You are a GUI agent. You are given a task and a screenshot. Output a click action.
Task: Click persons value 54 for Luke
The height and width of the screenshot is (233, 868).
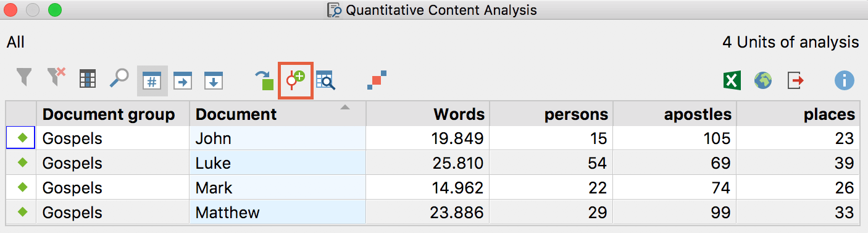[x=598, y=163]
